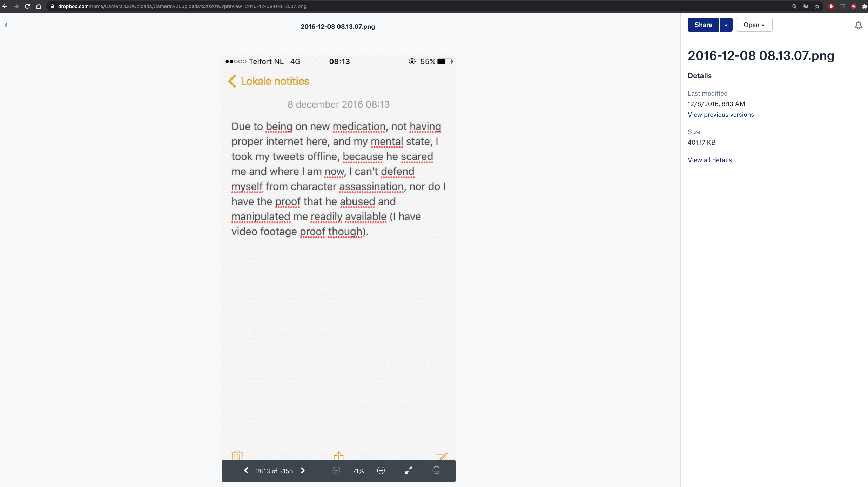The image size is (868, 487).
Task: Go to browser home page
Action: click(39, 6)
